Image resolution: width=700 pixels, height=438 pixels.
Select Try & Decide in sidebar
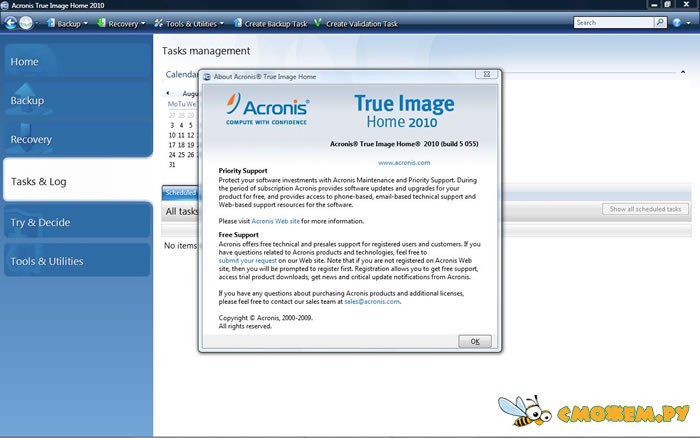(x=78, y=221)
